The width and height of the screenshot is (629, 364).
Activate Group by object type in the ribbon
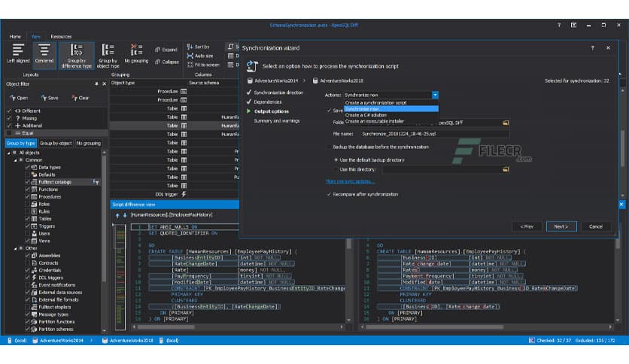[x=108, y=56]
